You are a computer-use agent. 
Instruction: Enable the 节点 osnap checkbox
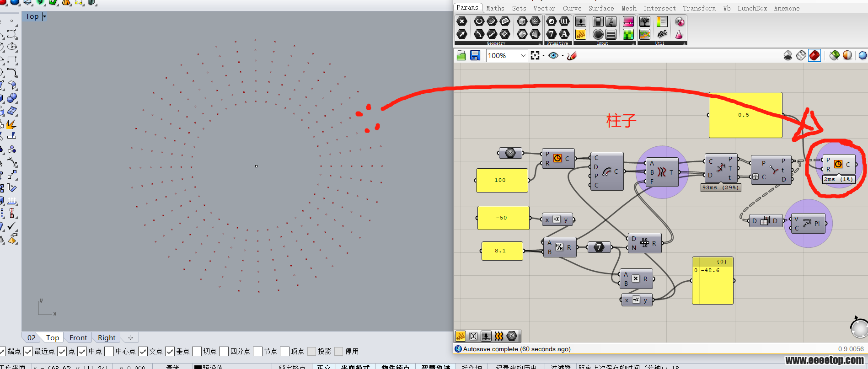point(258,351)
